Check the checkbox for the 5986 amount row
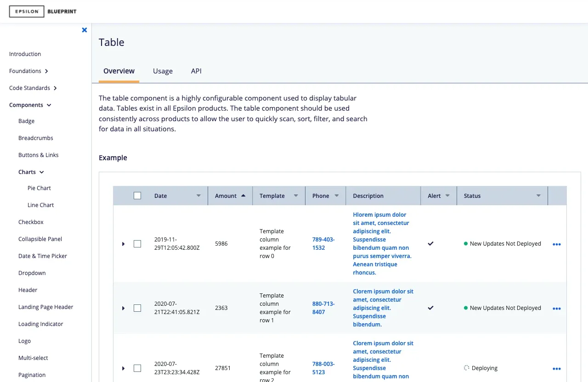This screenshot has width=588, height=382. click(x=137, y=244)
